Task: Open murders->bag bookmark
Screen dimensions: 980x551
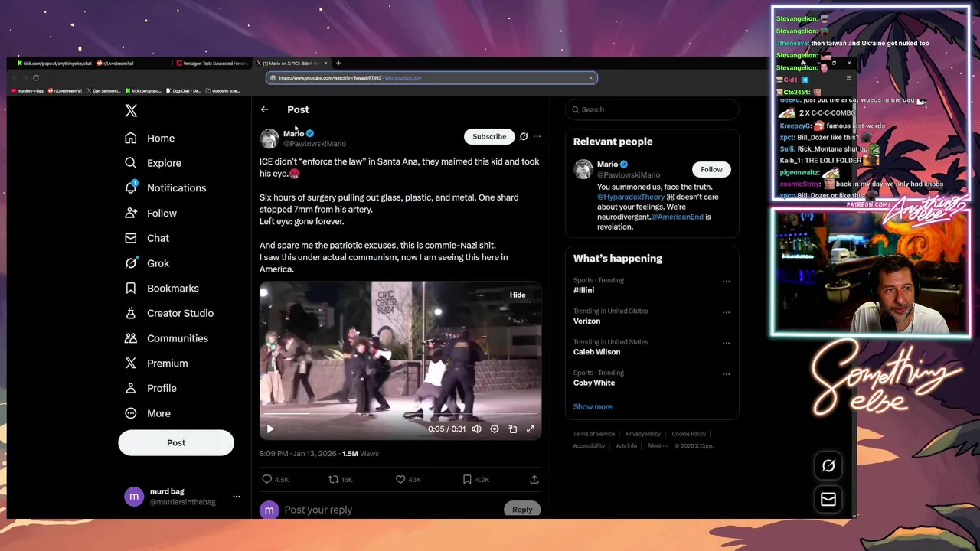Action: point(28,90)
